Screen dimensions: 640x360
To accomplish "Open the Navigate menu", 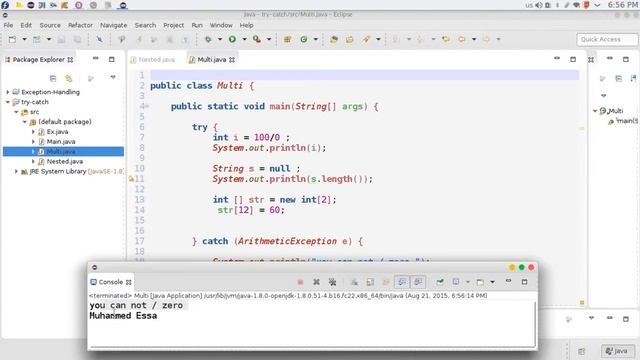I will click(x=113, y=25).
